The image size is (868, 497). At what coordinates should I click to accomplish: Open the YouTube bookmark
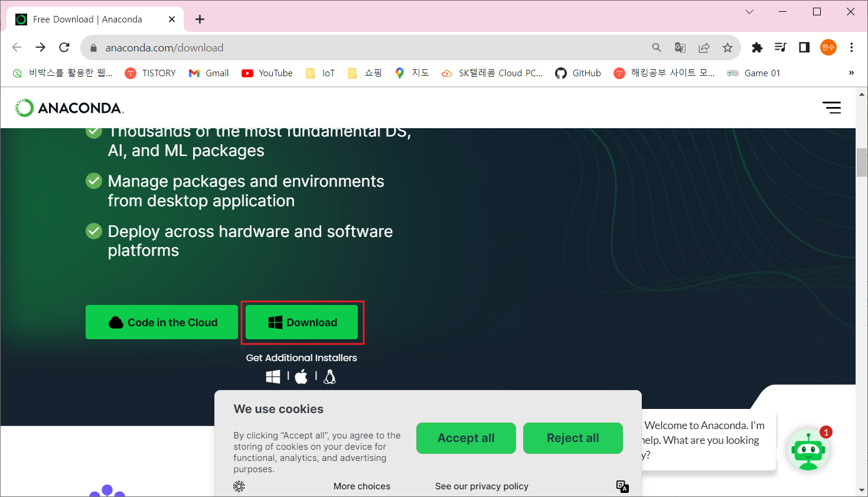267,73
